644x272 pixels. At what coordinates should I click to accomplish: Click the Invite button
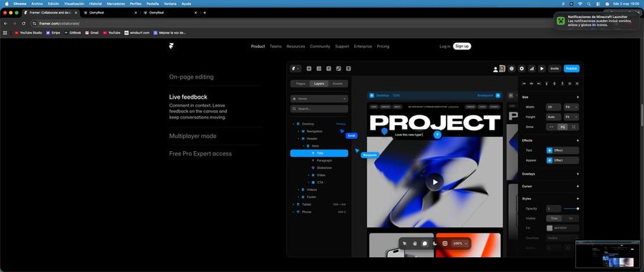555,69
